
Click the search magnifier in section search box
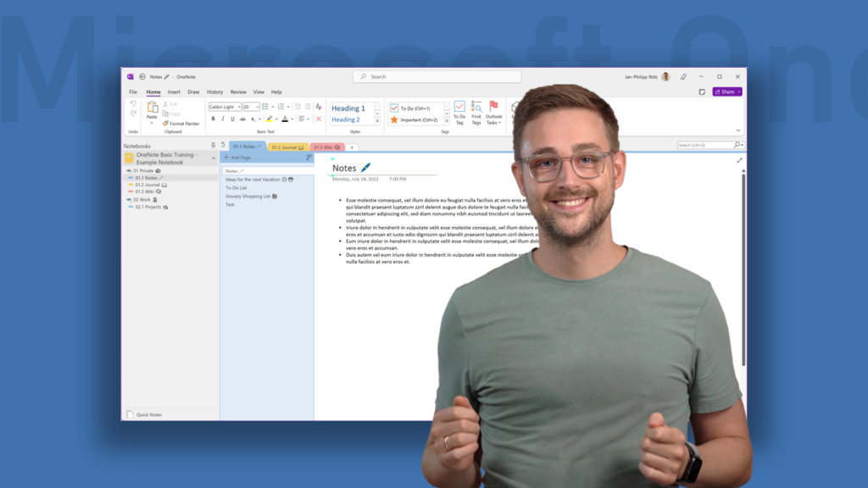(737, 145)
